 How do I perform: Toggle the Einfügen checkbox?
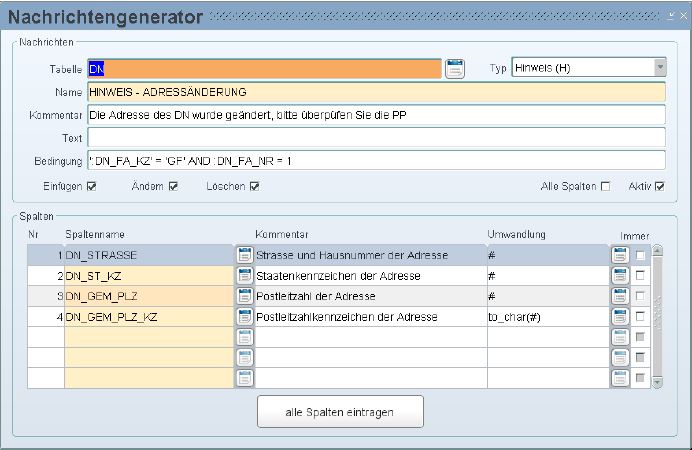92,186
